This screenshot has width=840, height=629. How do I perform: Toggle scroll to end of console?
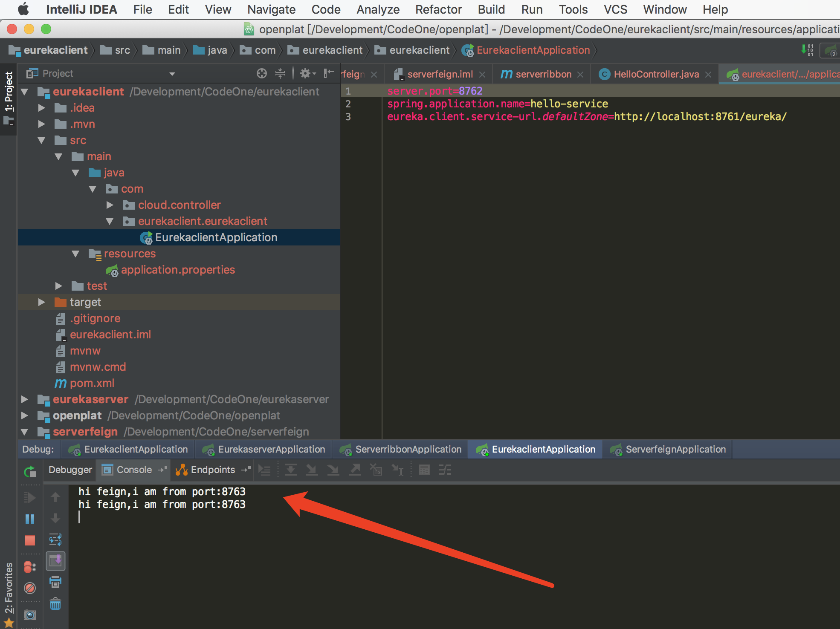click(55, 561)
